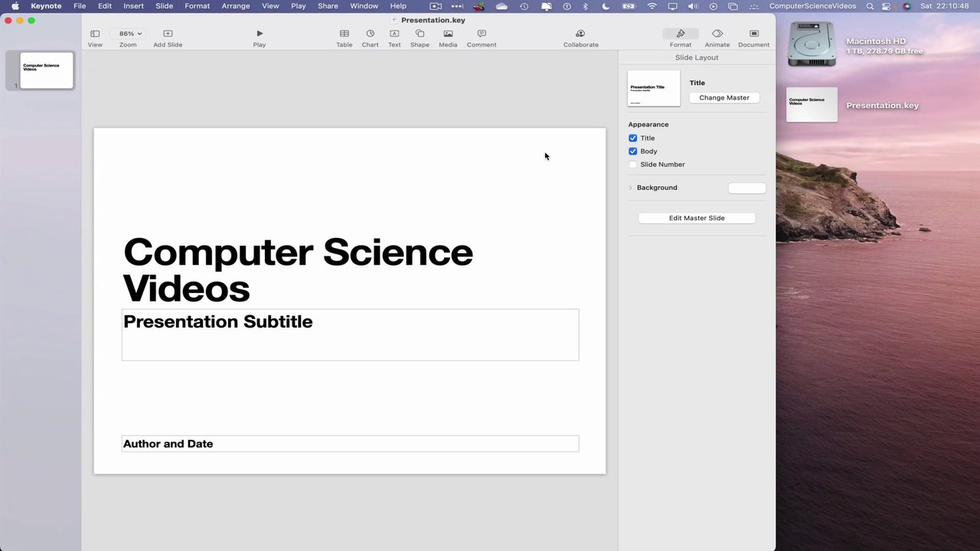Open the Edit menu
Image resolution: width=980 pixels, height=551 pixels.
tap(105, 6)
